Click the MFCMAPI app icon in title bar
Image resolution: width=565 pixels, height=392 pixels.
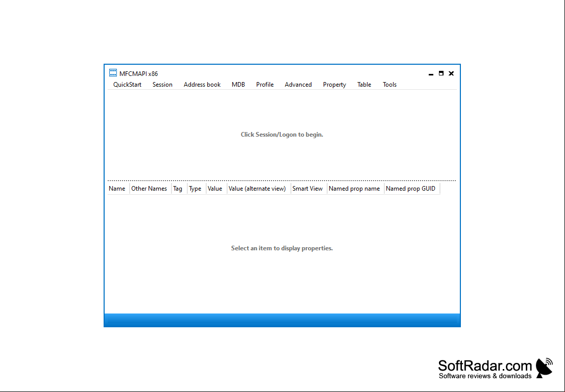tap(113, 73)
